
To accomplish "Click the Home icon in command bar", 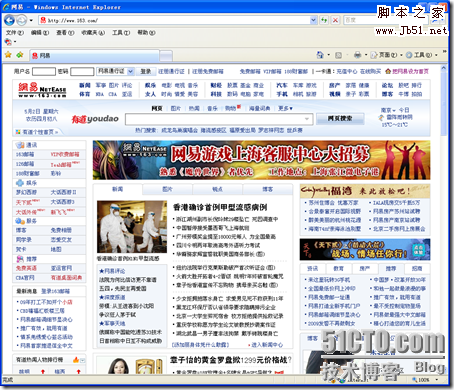I will pyautogui.click(x=320, y=55).
